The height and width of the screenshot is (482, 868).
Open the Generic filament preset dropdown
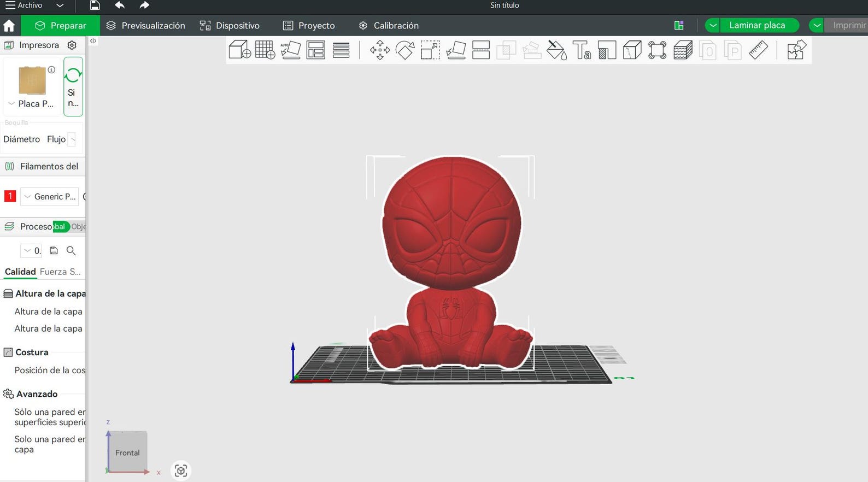[x=50, y=197]
